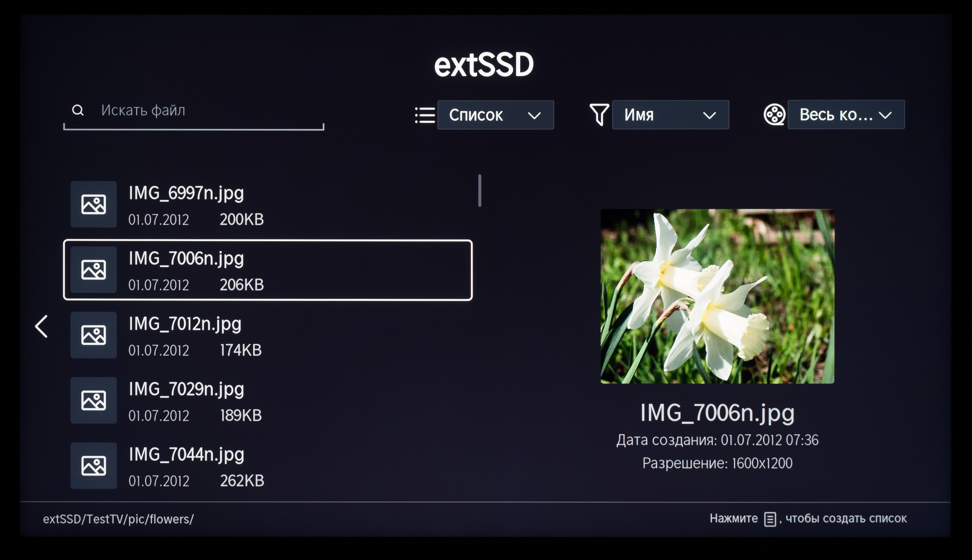Open the IMG_7044n.jpg list entry

tap(187, 454)
